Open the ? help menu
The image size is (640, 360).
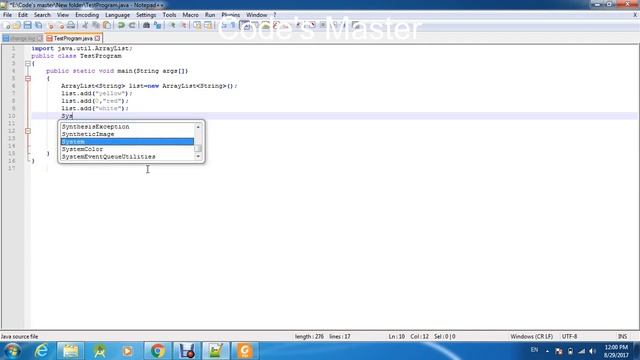point(274,15)
